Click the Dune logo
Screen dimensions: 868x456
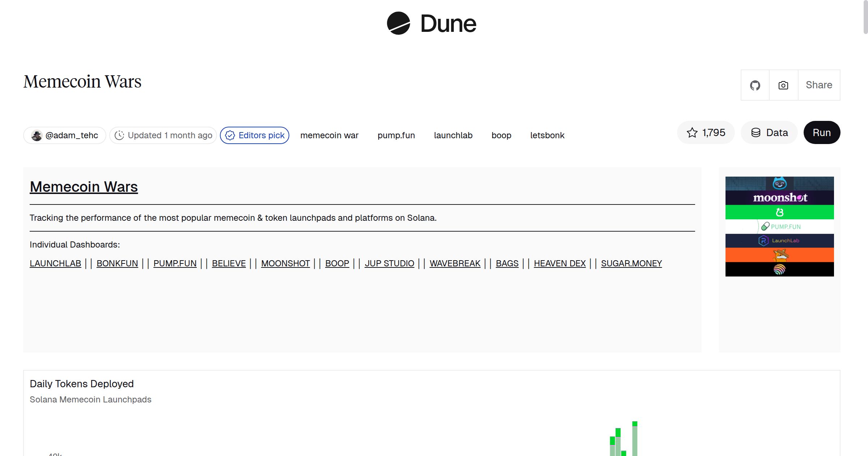pyautogui.click(x=431, y=24)
